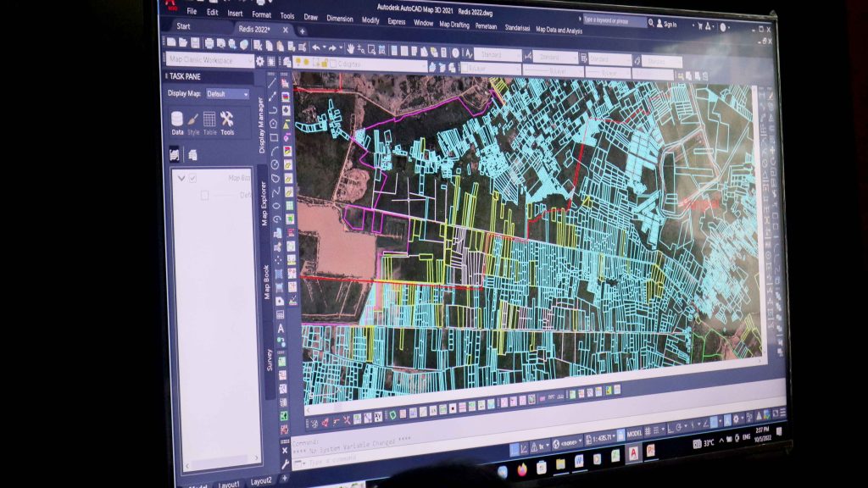Toggle the MODEL space button
The height and width of the screenshot is (488, 868).
(633, 432)
